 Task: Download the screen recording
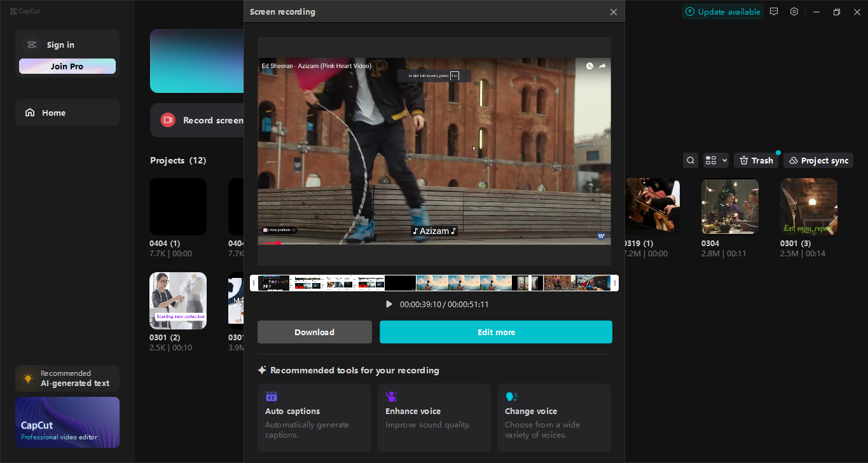(x=314, y=331)
